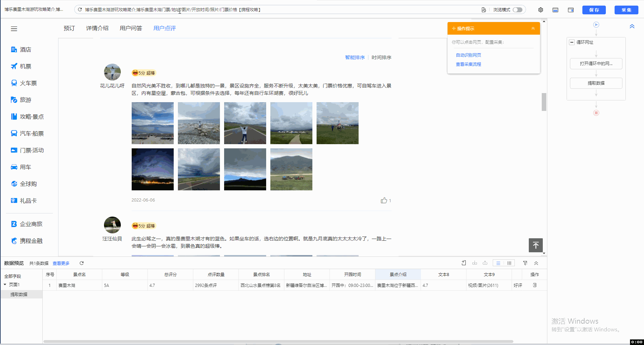644x345 pixels.
Task: Collapse the flow panel with double chevron
Action: tap(632, 26)
